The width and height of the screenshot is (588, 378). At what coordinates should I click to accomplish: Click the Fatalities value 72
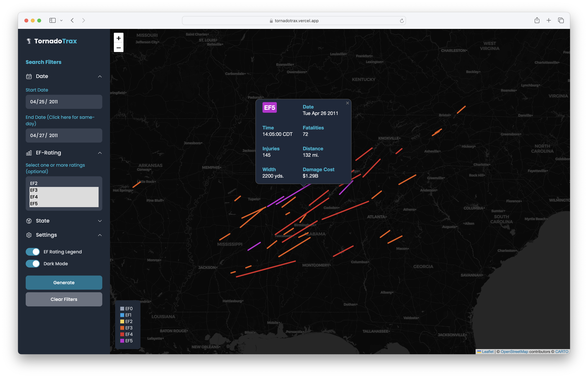(305, 134)
